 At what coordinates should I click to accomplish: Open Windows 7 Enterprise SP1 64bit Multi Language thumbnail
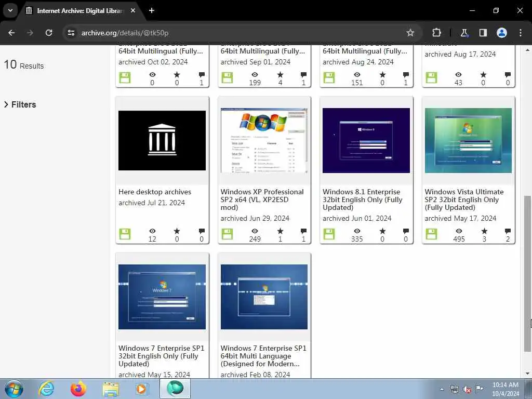click(x=264, y=297)
